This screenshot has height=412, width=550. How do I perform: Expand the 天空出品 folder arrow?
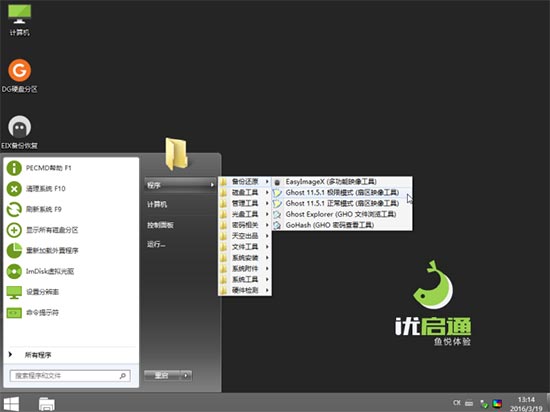pos(267,236)
